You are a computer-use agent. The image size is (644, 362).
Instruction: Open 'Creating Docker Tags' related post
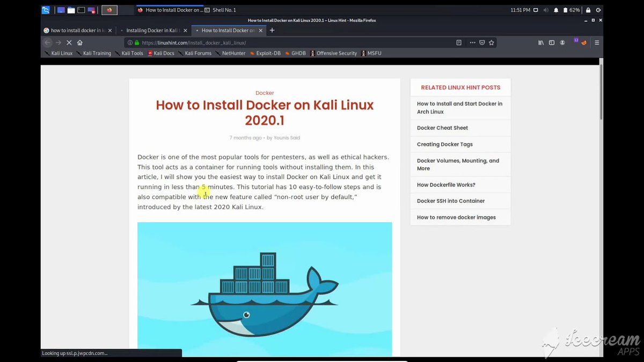[445, 144]
